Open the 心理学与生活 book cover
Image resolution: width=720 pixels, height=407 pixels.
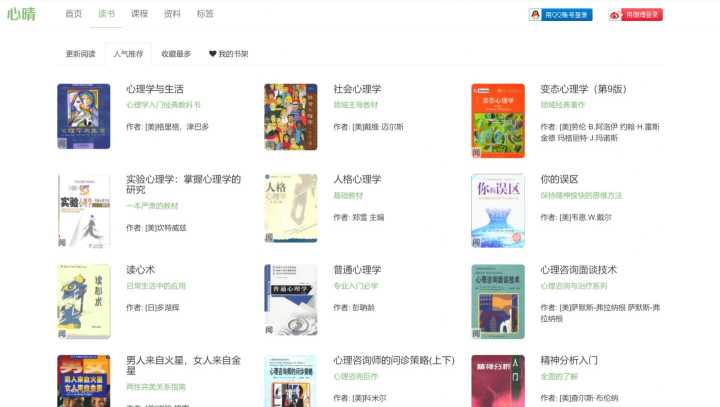pyautogui.click(x=84, y=116)
